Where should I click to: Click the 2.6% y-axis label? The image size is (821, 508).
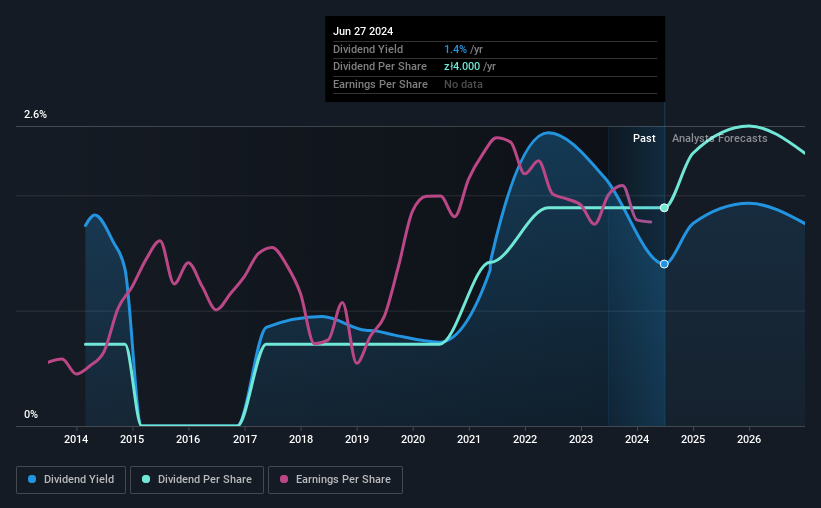pyautogui.click(x=35, y=114)
